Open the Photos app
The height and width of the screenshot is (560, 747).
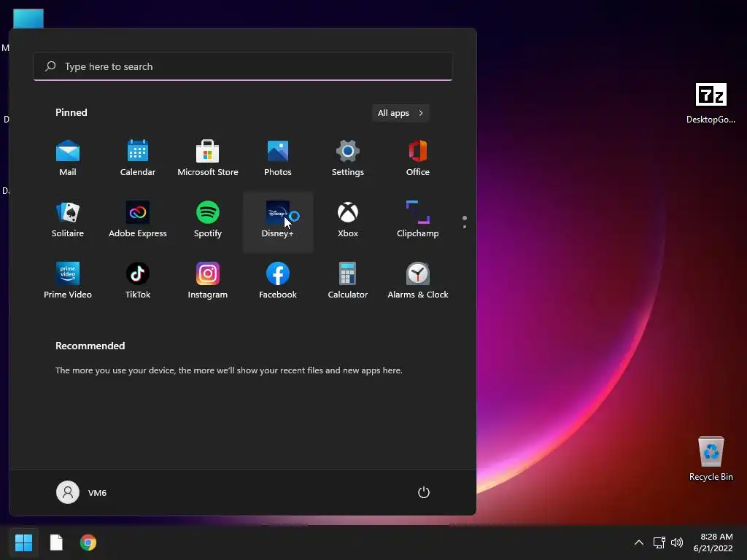click(x=278, y=158)
